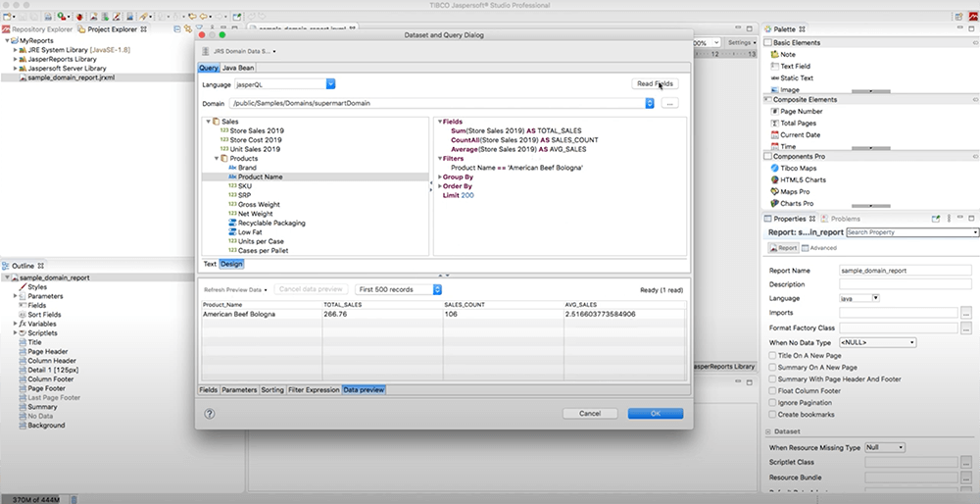Switch to the Java Bean tab
The image size is (980, 504).
click(x=238, y=68)
